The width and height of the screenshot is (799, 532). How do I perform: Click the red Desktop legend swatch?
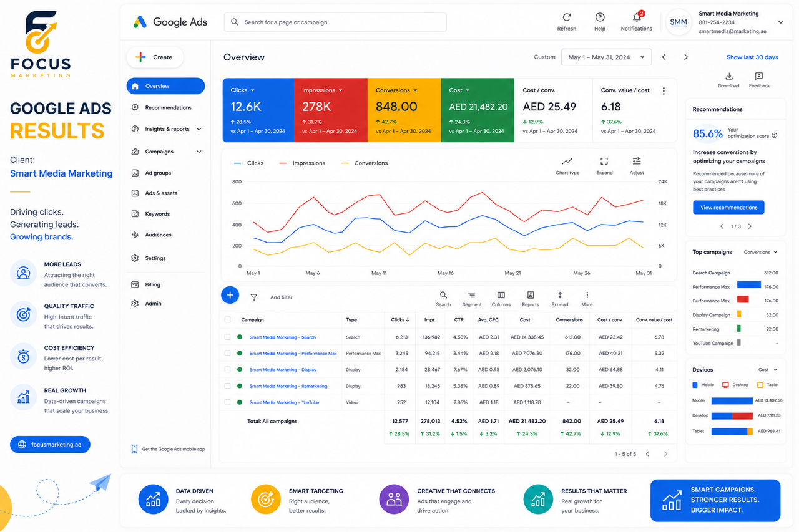[x=725, y=385]
